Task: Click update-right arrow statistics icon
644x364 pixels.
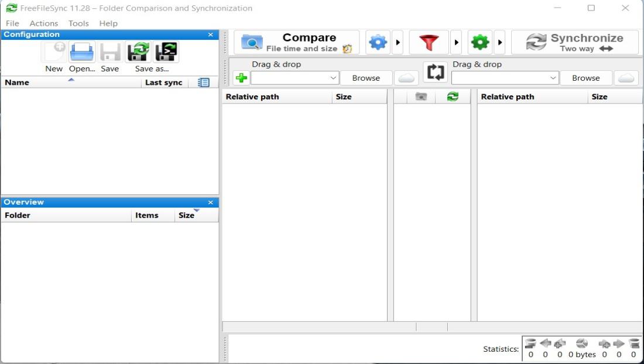Action: [619, 344]
